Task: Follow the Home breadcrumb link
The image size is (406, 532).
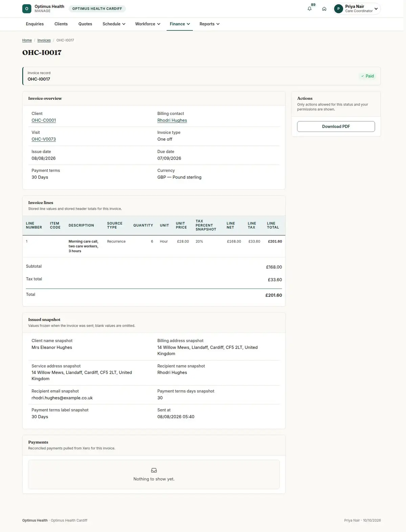Action: pyautogui.click(x=27, y=40)
